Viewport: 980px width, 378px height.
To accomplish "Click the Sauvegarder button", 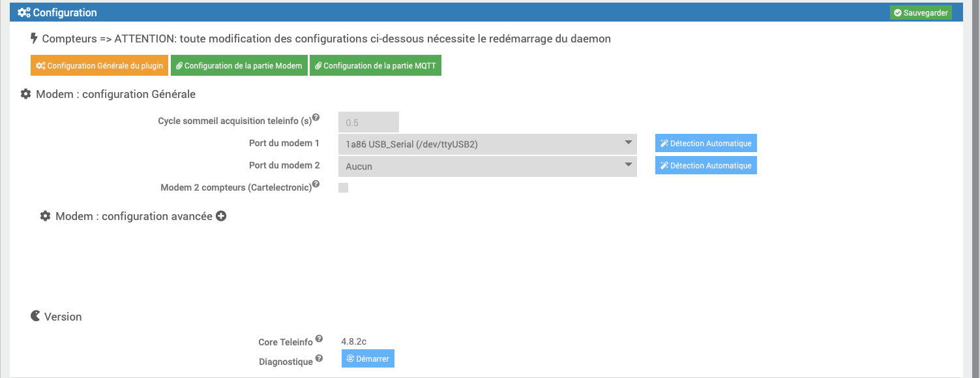I will (x=921, y=13).
